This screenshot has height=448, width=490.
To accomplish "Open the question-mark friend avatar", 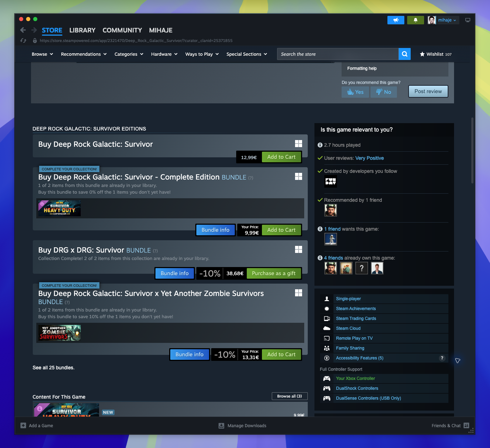I will [361, 268].
